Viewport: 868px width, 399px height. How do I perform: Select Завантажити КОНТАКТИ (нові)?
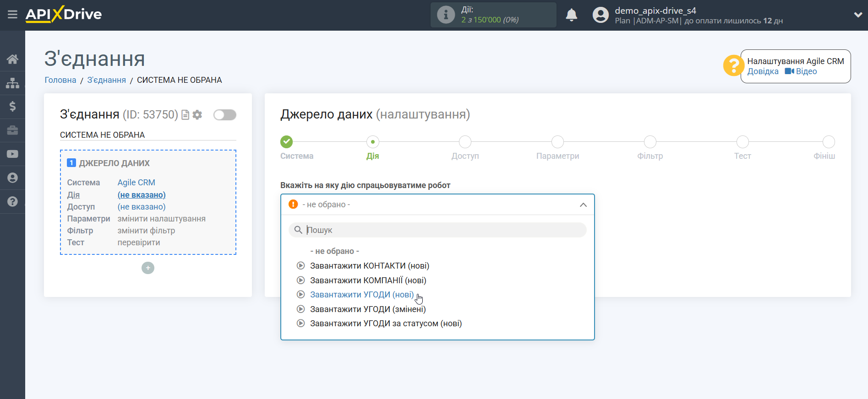coord(370,266)
